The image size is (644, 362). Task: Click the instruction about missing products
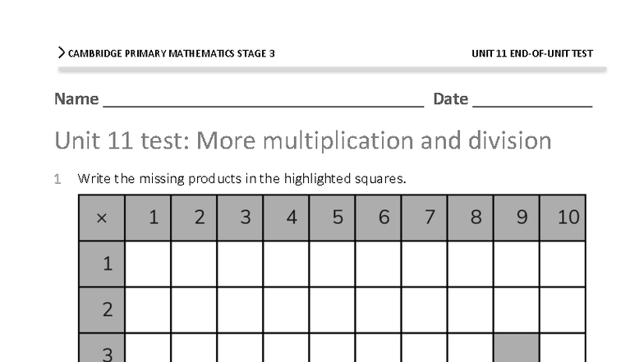[x=241, y=178]
